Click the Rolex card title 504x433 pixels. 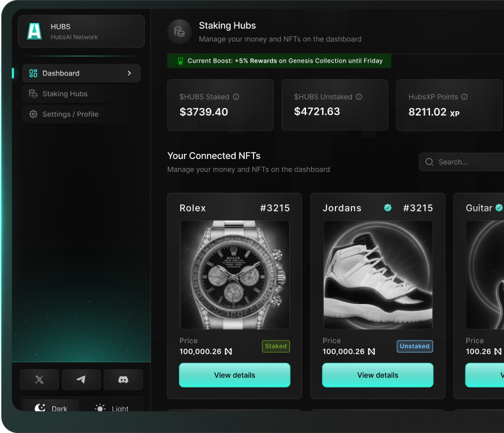click(192, 208)
